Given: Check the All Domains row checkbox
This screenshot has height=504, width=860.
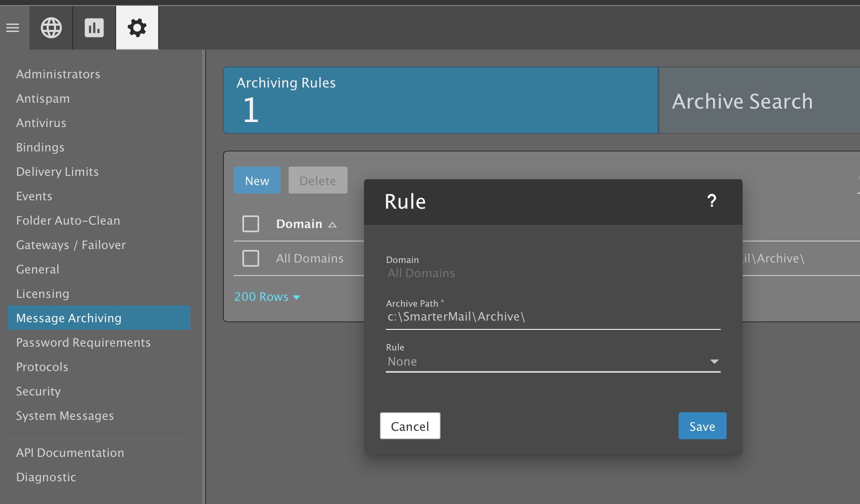Looking at the screenshot, I should pyautogui.click(x=251, y=258).
